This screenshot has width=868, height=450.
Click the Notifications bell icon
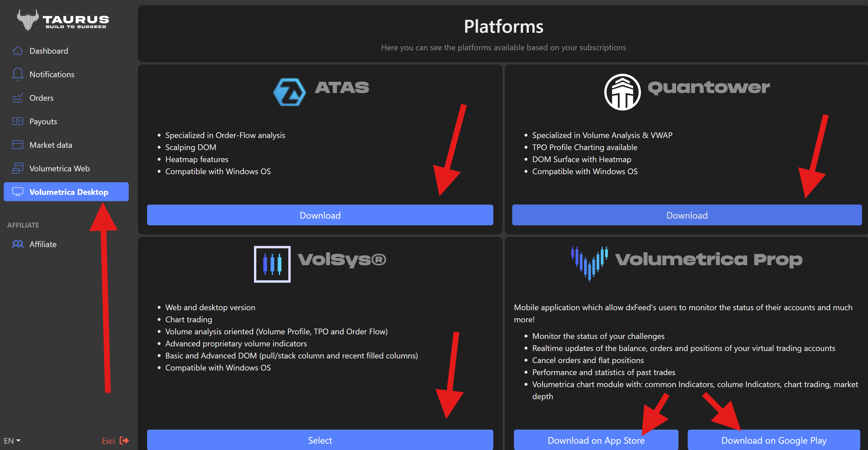tap(17, 74)
